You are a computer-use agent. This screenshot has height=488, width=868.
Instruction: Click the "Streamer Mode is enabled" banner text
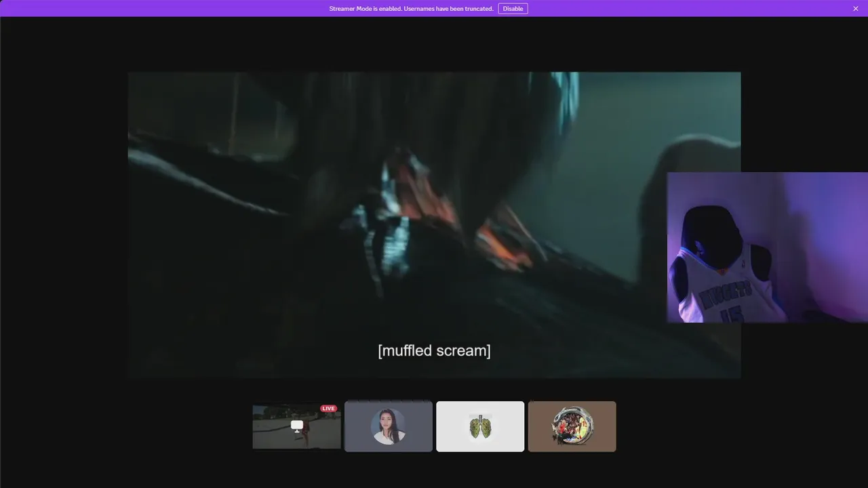(411, 9)
